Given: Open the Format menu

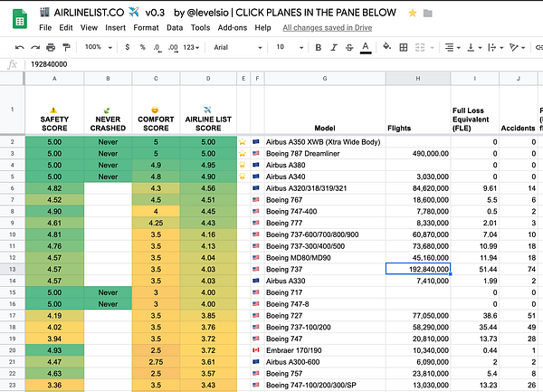Looking at the screenshot, I should (x=146, y=28).
